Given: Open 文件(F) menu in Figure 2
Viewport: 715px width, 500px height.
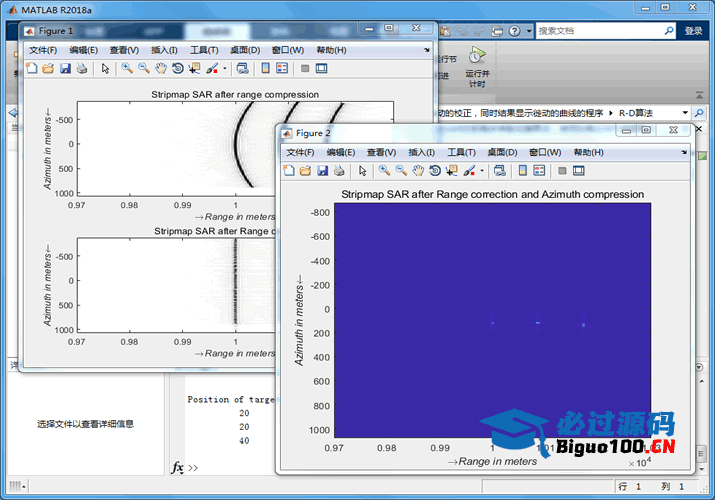Looking at the screenshot, I should [300, 152].
